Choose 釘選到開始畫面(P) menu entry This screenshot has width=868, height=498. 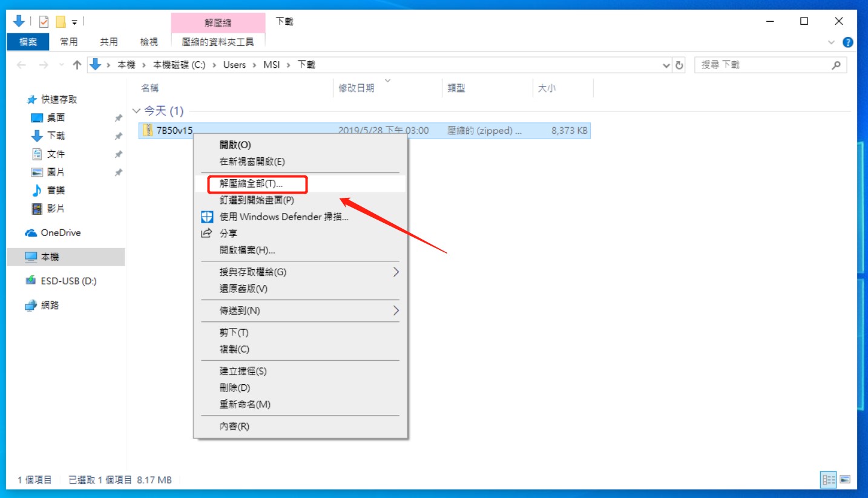click(x=300, y=200)
